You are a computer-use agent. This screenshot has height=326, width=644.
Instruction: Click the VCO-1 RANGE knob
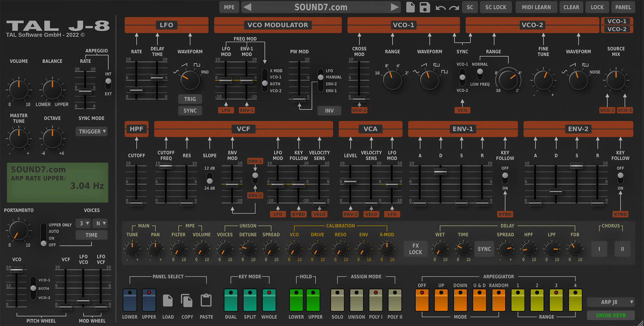[392, 80]
